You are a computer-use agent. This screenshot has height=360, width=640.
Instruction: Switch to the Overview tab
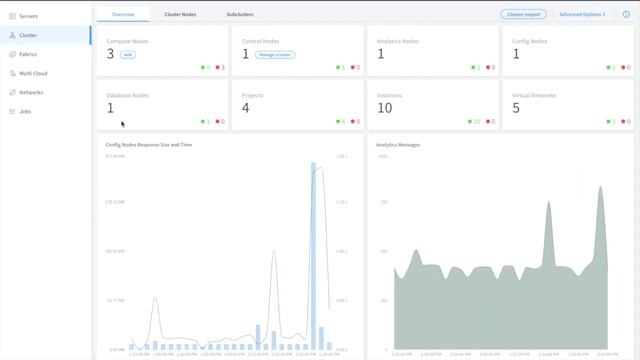click(x=123, y=14)
